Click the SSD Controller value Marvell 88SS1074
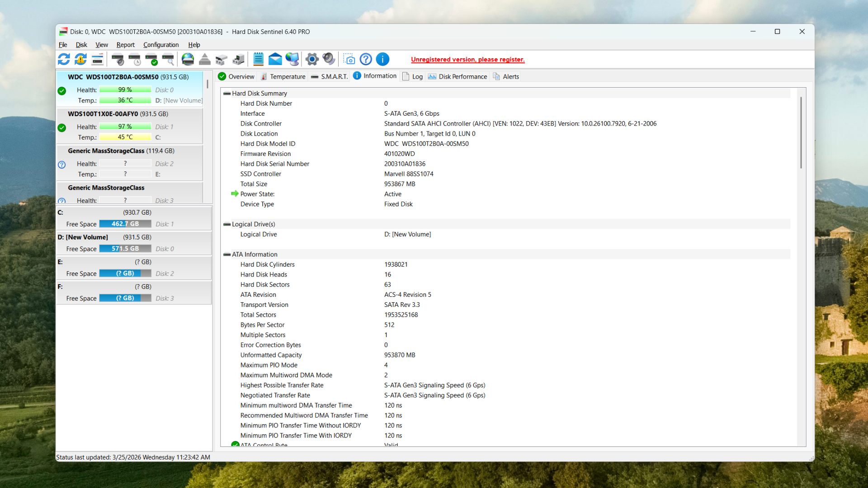The width and height of the screenshot is (868, 488). [409, 174]
